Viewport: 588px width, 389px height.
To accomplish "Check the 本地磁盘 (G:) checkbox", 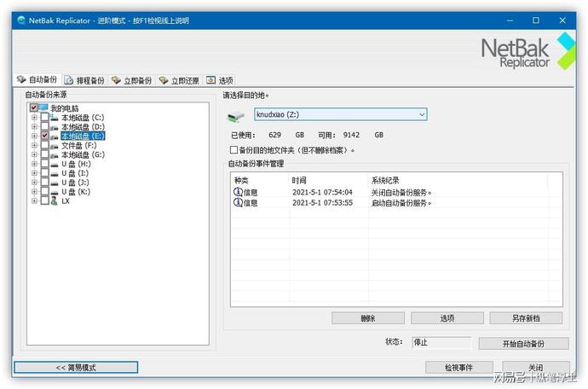I will point(44,154).
